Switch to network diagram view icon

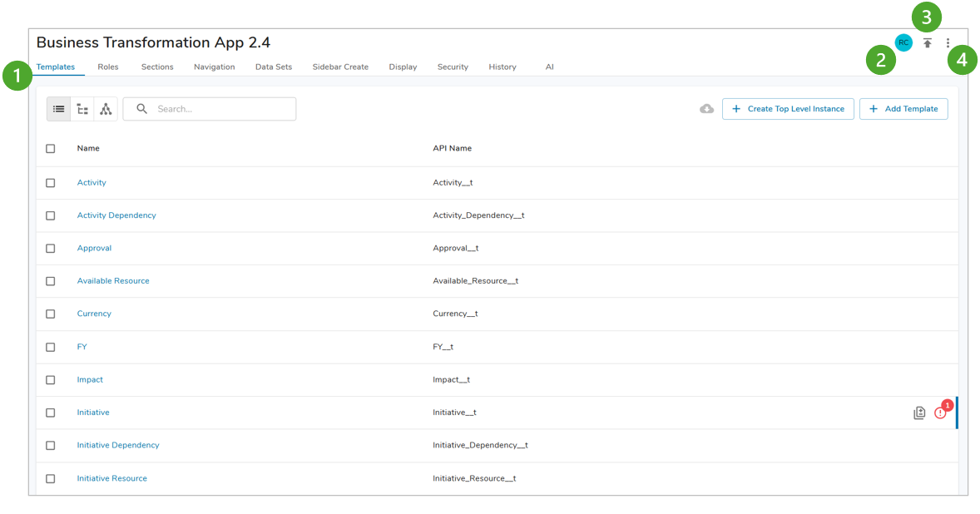point(106,109)
